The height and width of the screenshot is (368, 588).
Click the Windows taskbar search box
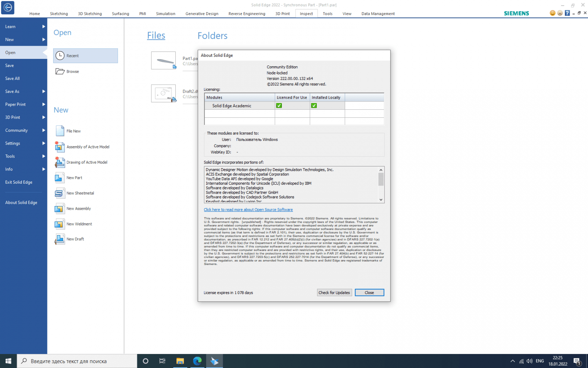click(x=77, y=361)
